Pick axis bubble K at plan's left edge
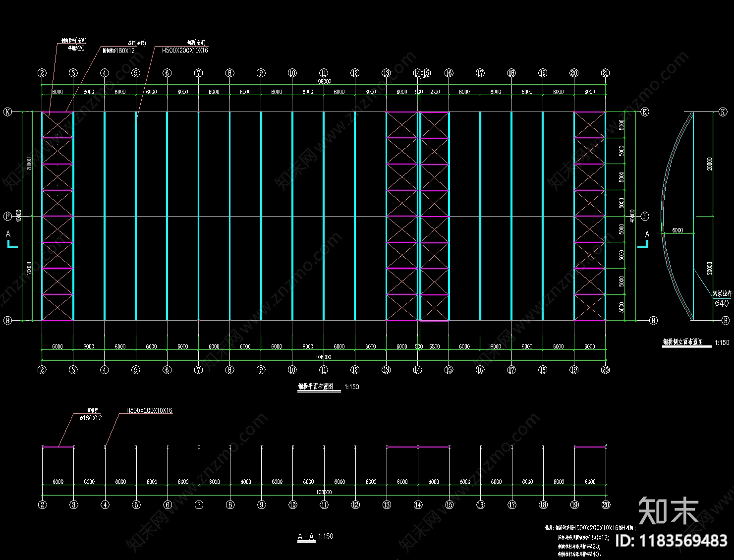This screenshot has height=560, width=734. click(x=7, y=112)
